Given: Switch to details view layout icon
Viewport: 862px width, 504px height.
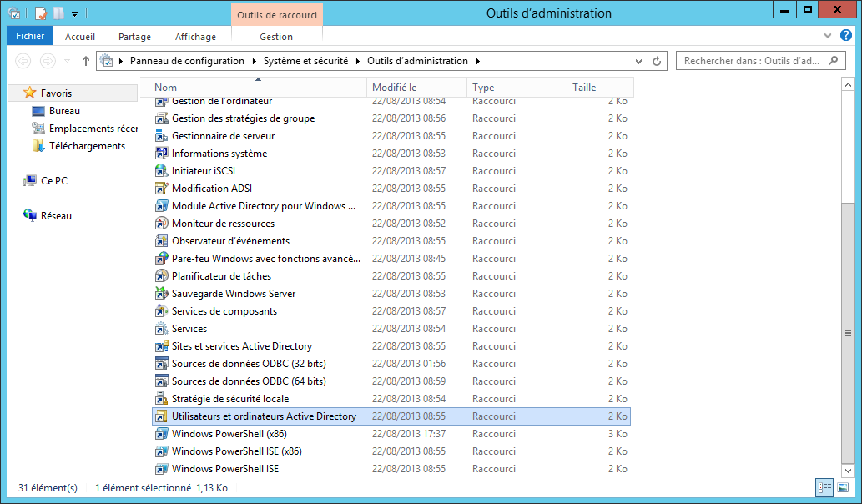Looking at the screenshot, I should [824, 487].
